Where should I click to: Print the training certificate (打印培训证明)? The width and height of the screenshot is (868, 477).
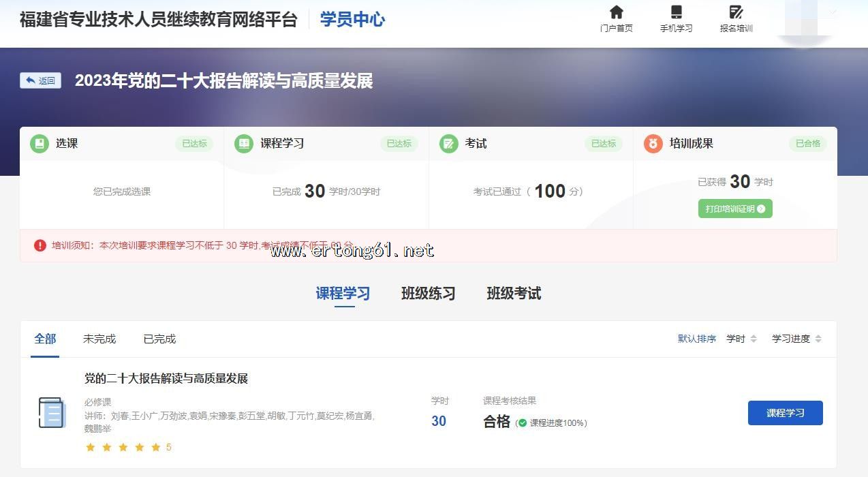pyautogui.click(x=734, y=209)
